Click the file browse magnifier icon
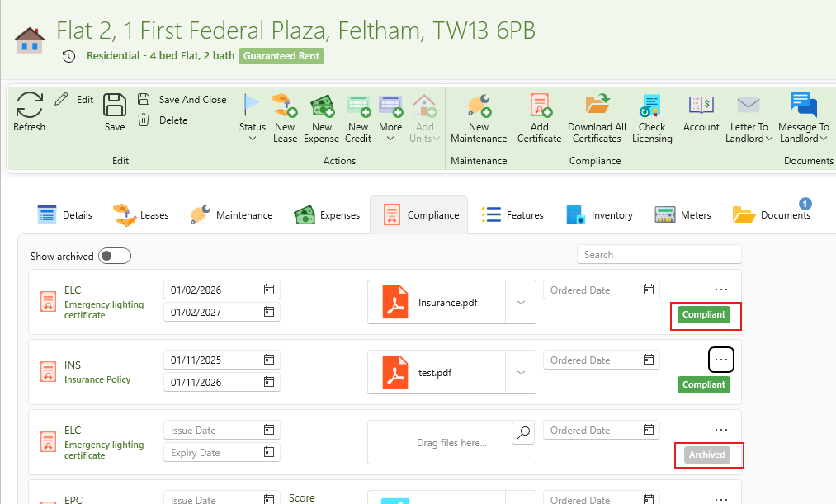Image resolution: width=836 pixels, height=504 pixels. pyautogui.click(x=523, y=432)
